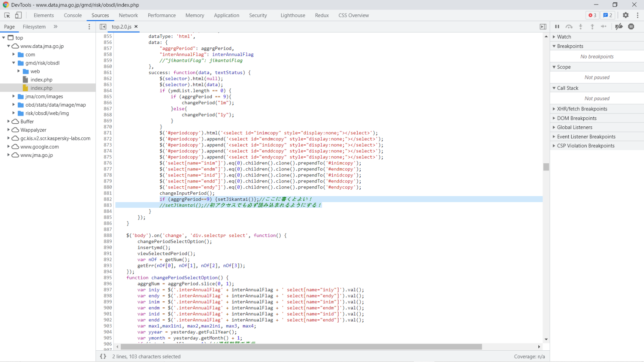Click the inspect element picker icon
The image size is (644, 362).
[7, 15]
